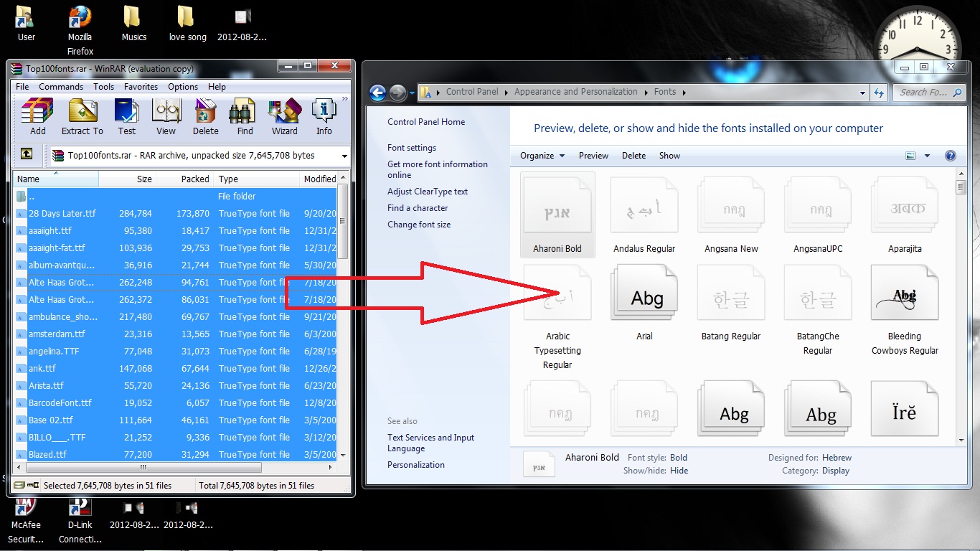Image resolution: width=980 pixels, height=551 pixels.
Task: Expand the address bar history dropdown
Action: pos(862,93)
